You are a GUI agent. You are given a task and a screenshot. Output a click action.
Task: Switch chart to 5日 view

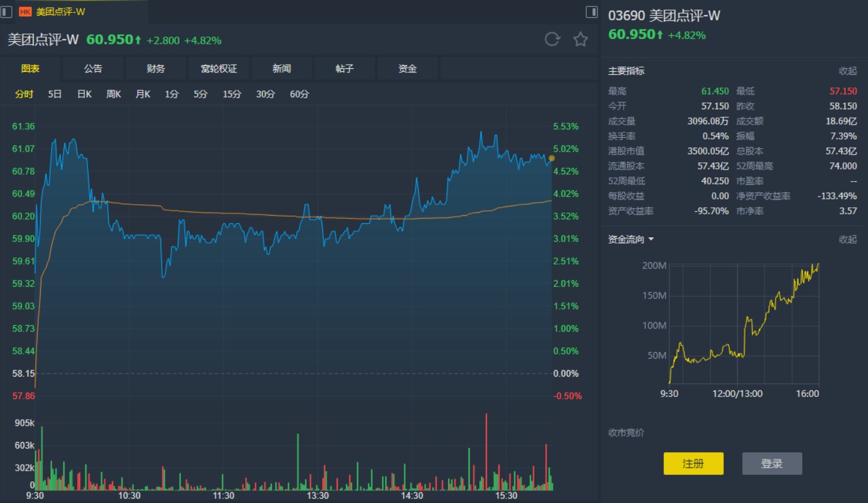[55, 94]
